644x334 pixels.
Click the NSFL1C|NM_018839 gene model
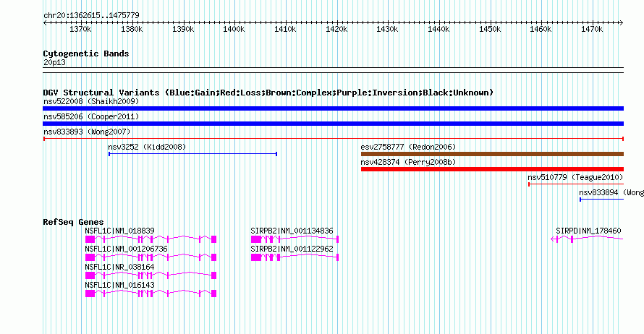[x=151, y=239]
